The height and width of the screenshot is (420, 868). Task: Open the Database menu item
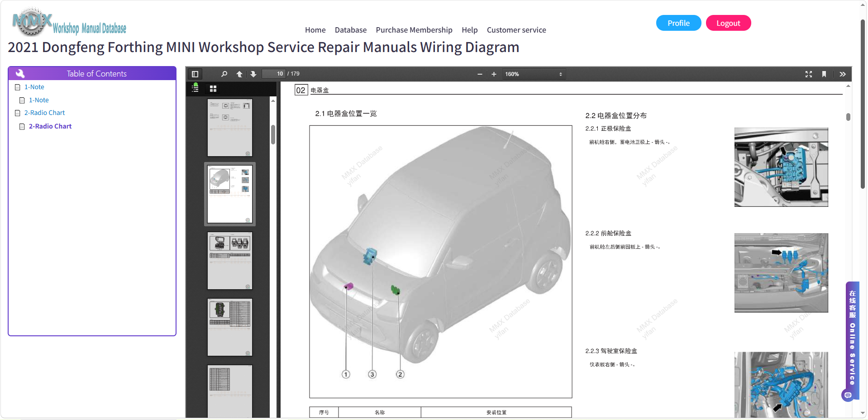click(x=351, y=30)
